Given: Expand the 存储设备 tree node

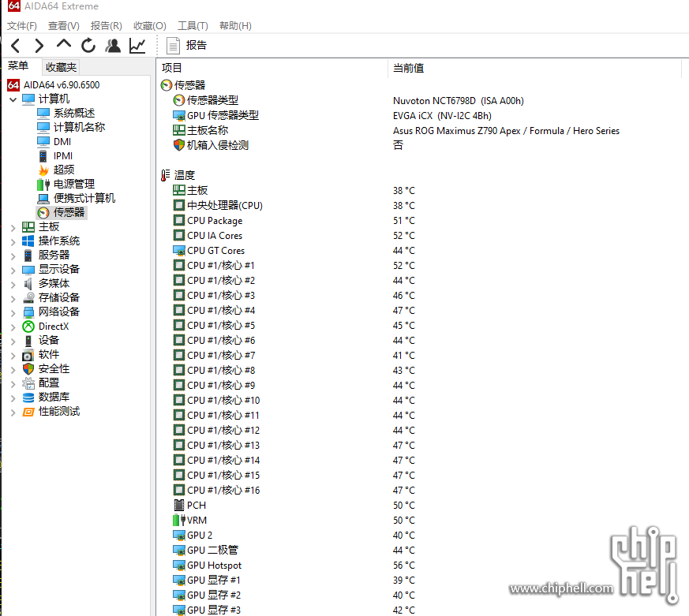Looking at the screenshot, I should point(13,299).
